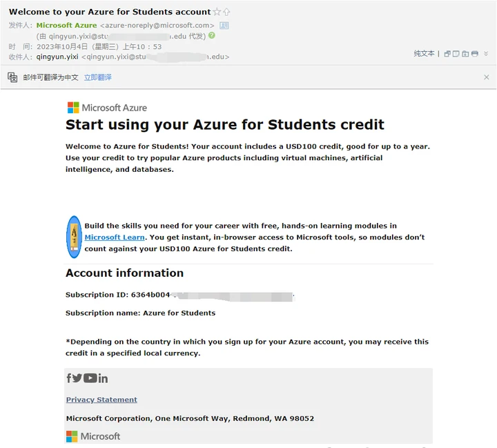Click the 'Start using your Azure for Students credit' heading
497x448 pixels.
225,125
